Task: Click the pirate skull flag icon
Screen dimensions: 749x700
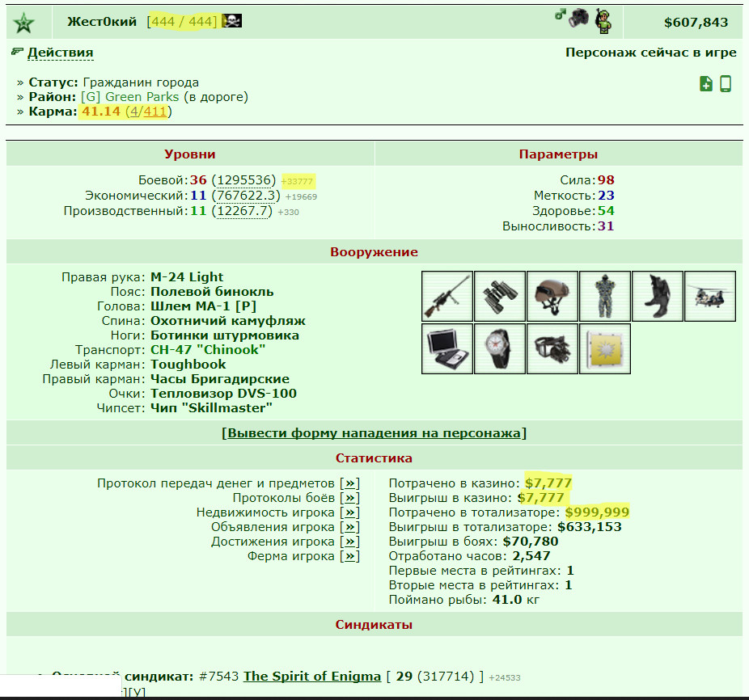Action: click(232, 20)
